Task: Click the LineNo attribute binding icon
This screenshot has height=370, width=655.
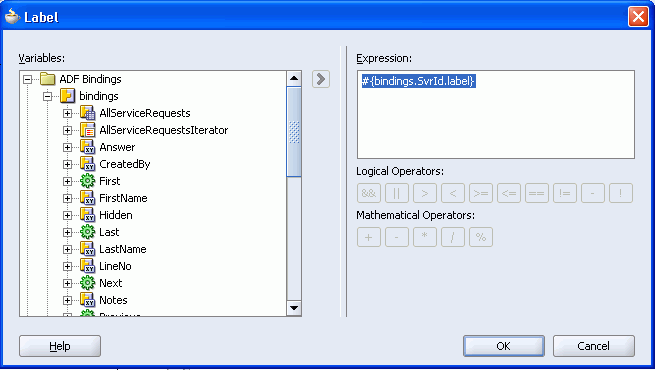Action: 87,266
